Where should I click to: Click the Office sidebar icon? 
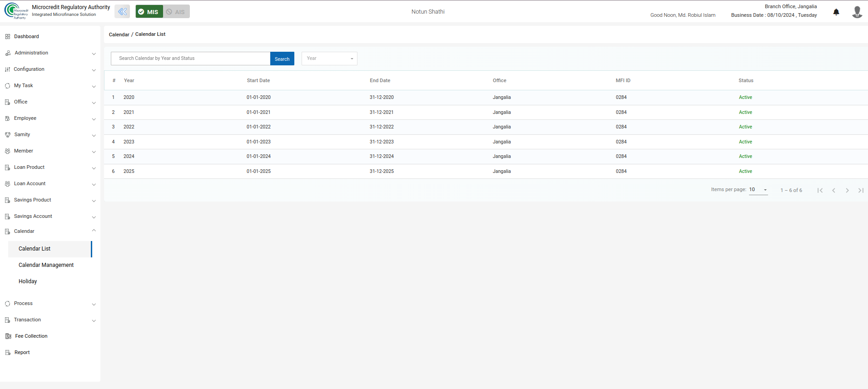coord(8,102)
